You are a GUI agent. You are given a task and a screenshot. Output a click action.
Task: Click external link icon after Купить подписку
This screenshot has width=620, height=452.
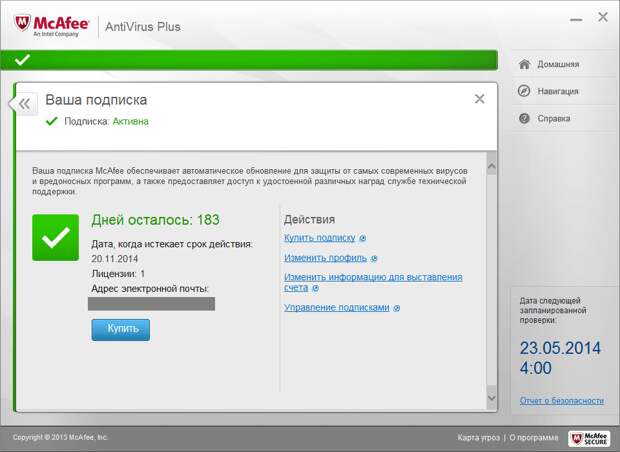[x=363, y=238]
